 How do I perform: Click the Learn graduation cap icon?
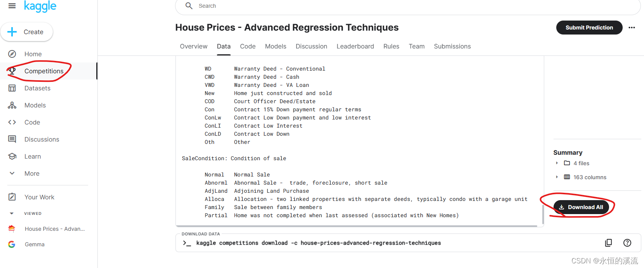(12, 156)
